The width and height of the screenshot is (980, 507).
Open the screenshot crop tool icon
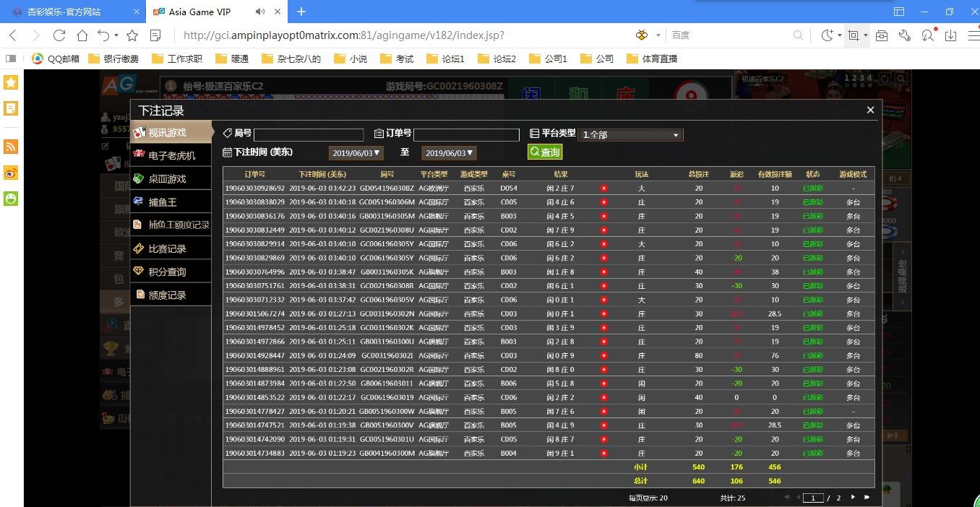click(x=854, y=35)
